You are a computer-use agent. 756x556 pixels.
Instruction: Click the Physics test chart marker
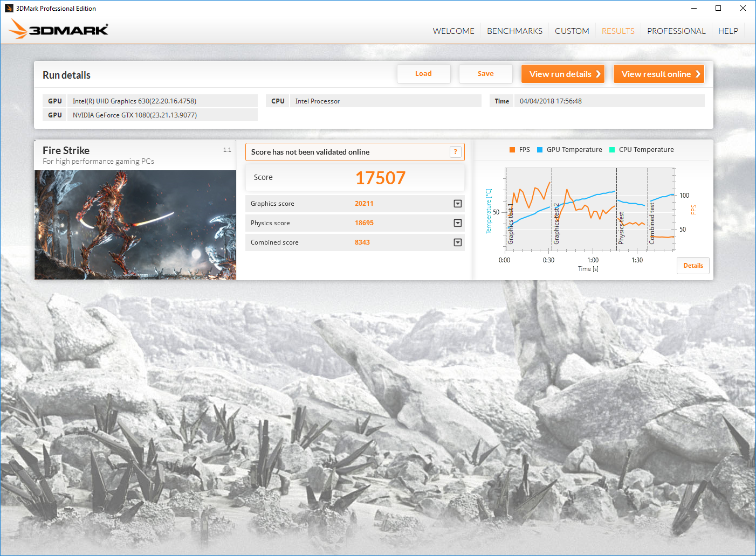(x=621, y=228)
